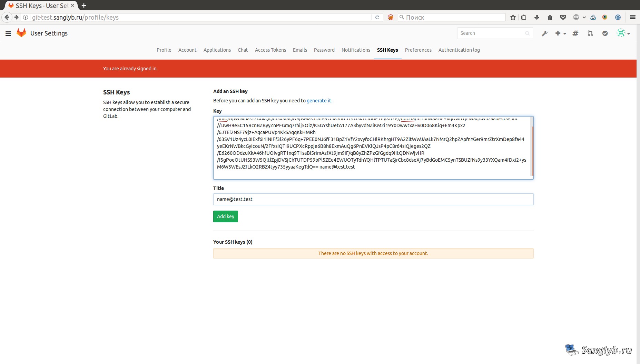The width and height of the screenshot is (640, 364).
Task: Open the Authentication log tab
Action: 459,50
